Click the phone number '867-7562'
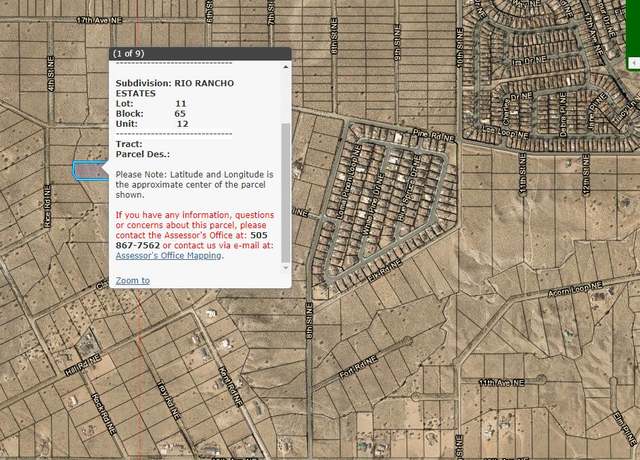This screenshot has height=460, width=640. click(x=138, y=245)
